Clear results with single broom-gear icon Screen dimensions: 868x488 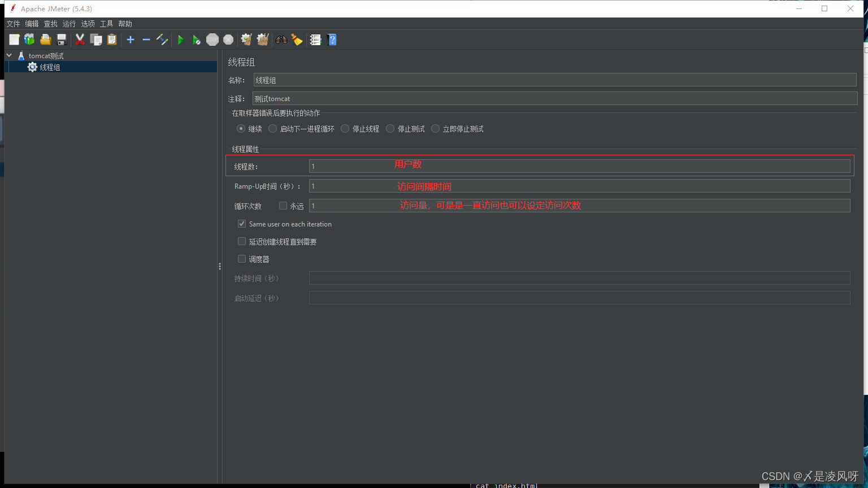click(246, 40)
